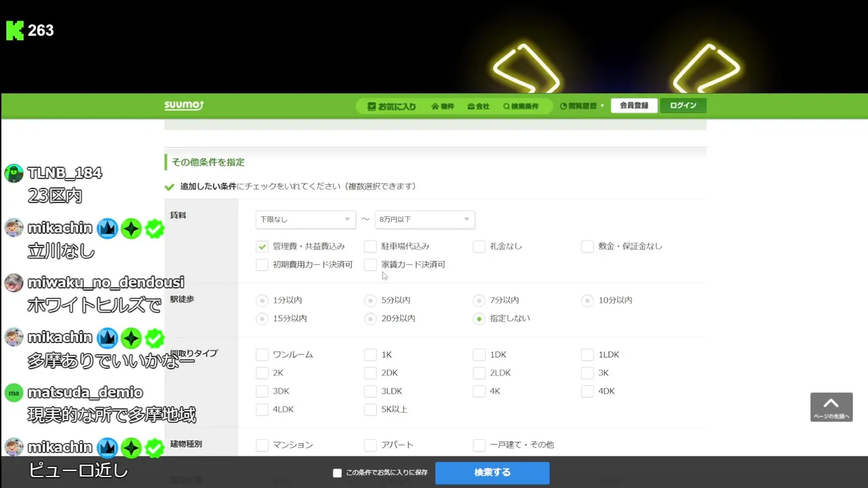The height and width of the screenshot is (488, 868).
Task: Click the Kick logo icon
Action: click(15, 30)
